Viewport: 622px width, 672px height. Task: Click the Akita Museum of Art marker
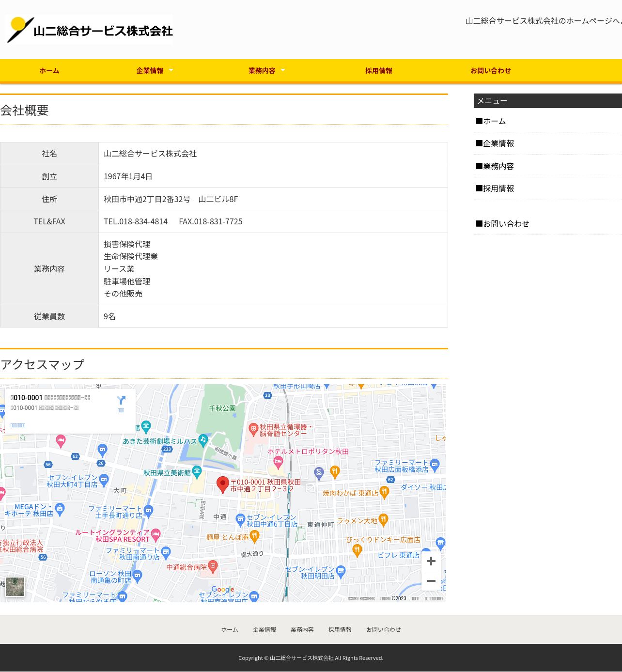197,471
